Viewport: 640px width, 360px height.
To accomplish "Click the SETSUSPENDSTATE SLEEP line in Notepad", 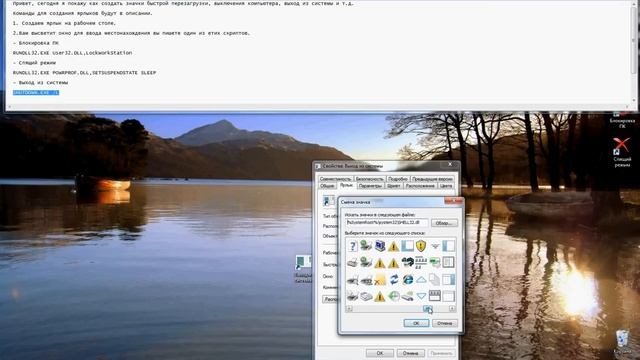I will pos(84,73).
